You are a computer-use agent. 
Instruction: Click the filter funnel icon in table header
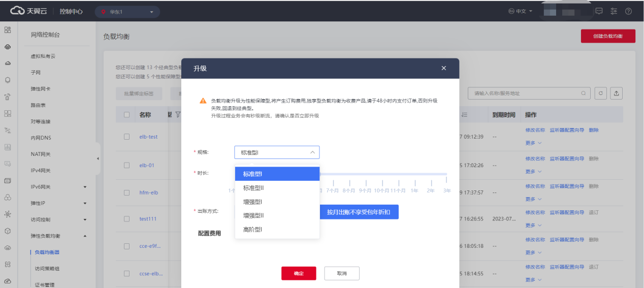pos(178,115)
